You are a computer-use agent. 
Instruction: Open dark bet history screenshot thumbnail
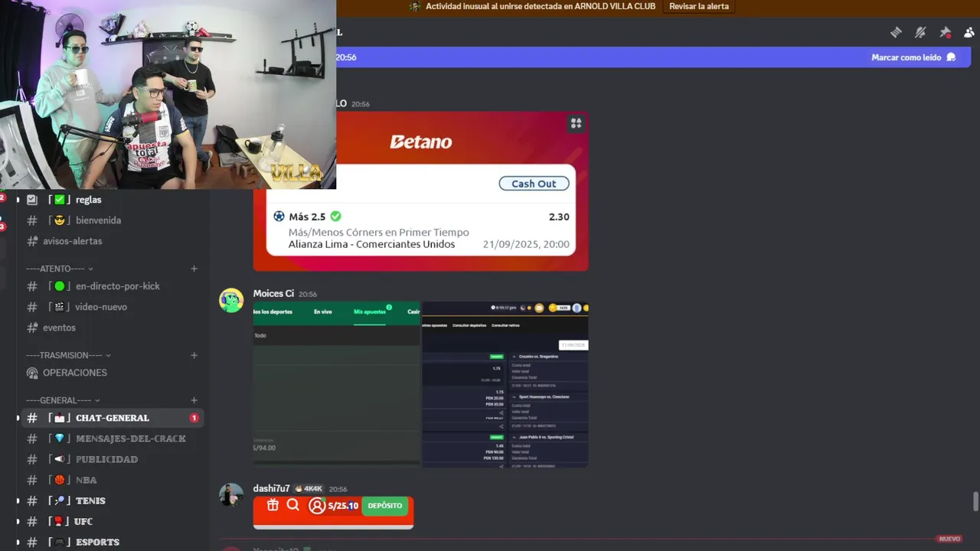[x=505, y=383]
